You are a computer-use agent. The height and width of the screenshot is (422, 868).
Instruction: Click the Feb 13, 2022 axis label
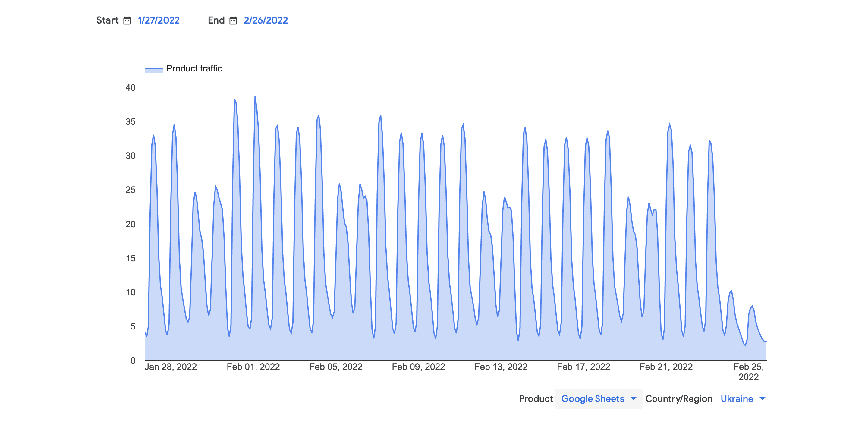[x=501, y=367]
